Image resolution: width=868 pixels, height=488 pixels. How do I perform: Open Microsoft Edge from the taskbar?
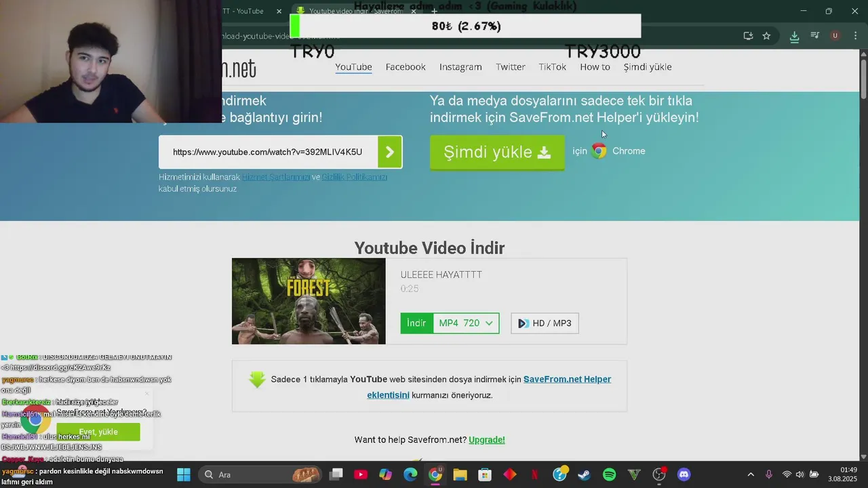coord(410,474)
